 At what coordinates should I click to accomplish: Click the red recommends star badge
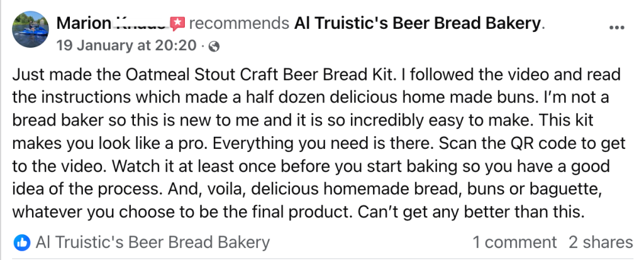tap(178, 24)
